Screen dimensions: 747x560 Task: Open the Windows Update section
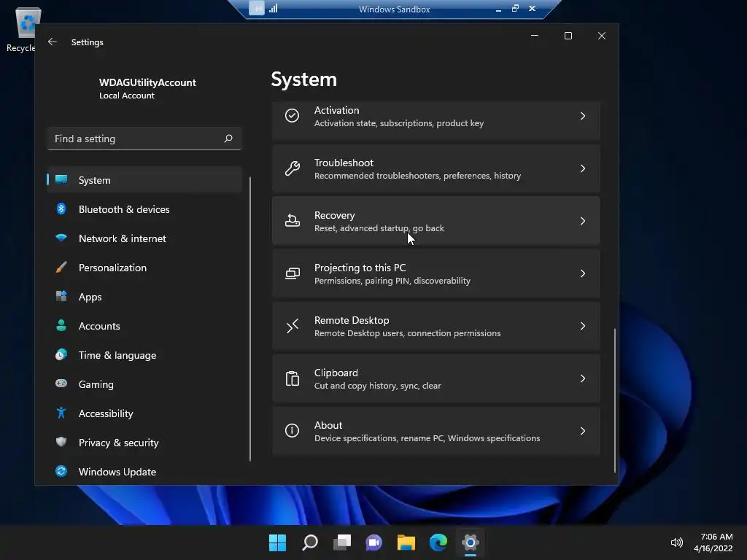[144, 472]
